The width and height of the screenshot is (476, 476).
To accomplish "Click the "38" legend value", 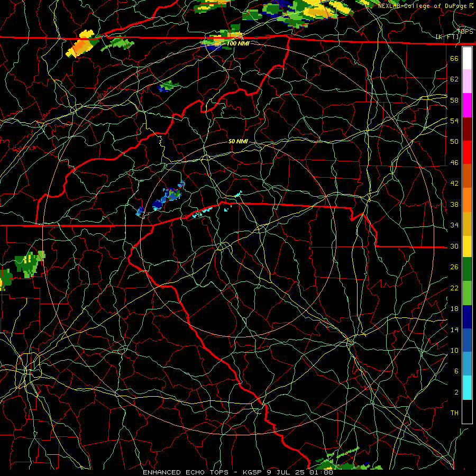I will click(x=454, y=204).
